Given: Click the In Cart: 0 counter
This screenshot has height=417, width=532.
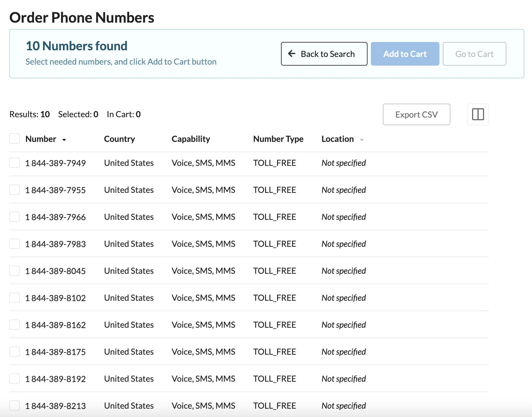Looking at the screenshot, I should (x=124, y=114).
